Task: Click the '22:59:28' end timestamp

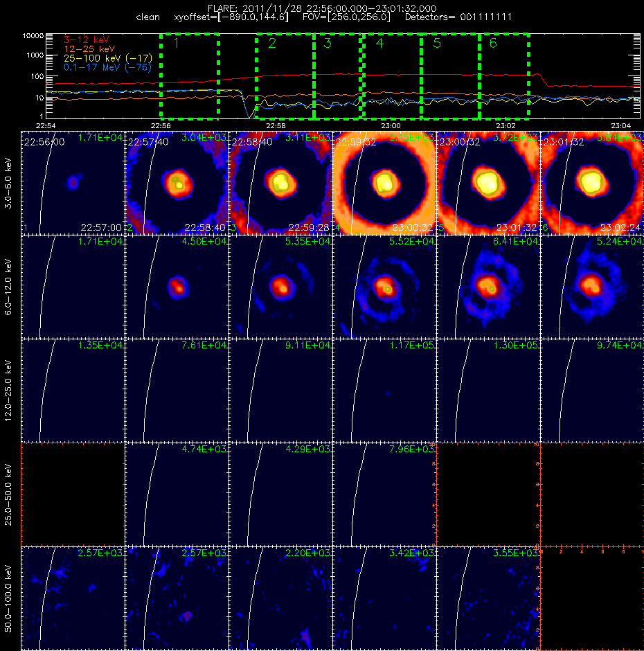Action: (309, 228)
